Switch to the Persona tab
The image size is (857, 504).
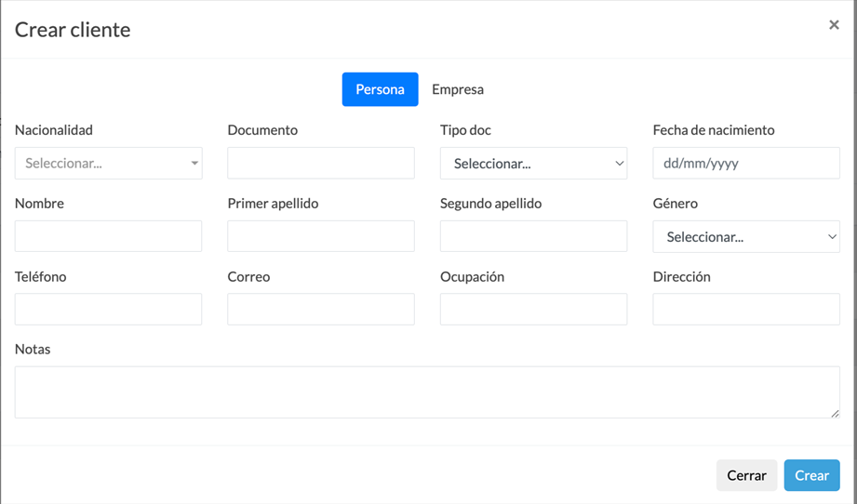click(x=380, y=89)
